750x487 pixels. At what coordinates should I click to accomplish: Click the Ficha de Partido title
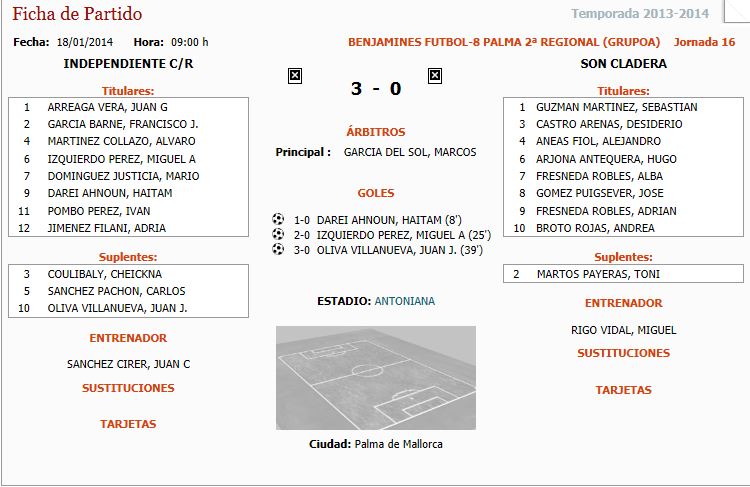(x=77, y=14)
